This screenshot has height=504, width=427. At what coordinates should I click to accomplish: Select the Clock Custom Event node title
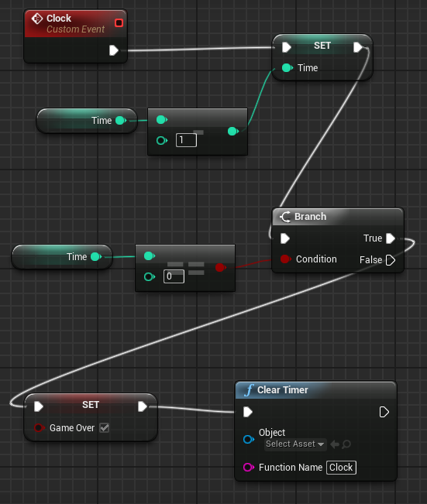point(59,19)
